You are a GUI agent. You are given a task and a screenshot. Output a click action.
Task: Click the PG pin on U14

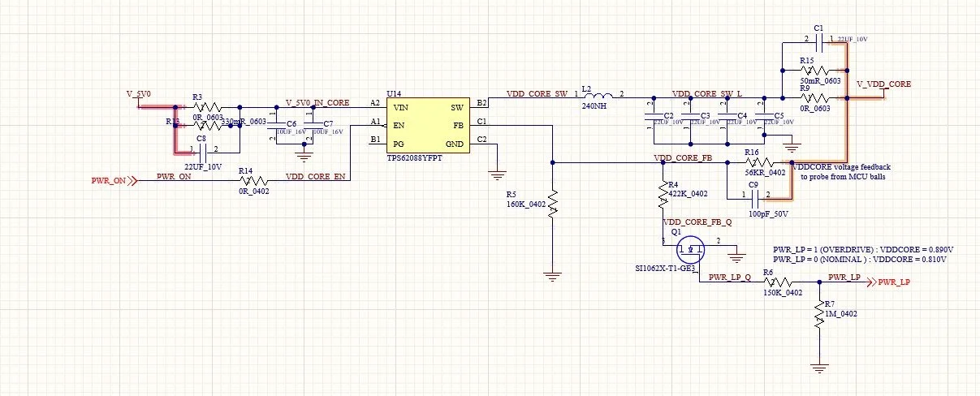click(398, 144)
